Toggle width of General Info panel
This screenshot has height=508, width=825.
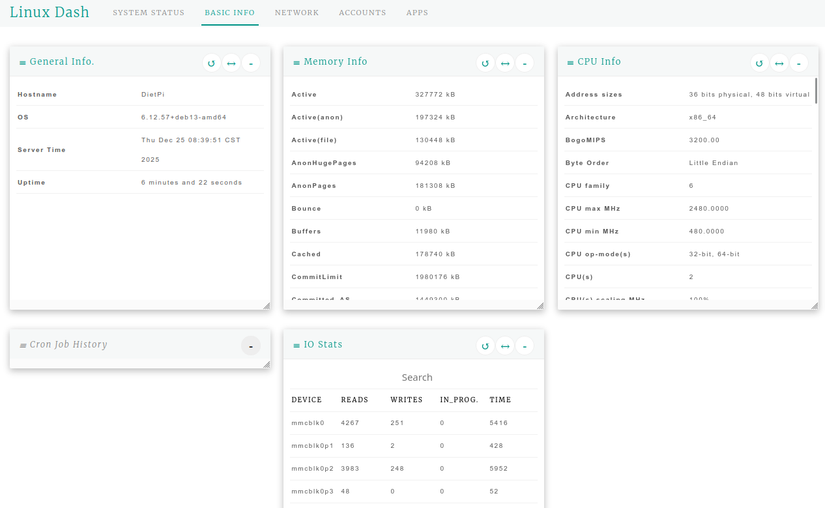pos(231,63)
